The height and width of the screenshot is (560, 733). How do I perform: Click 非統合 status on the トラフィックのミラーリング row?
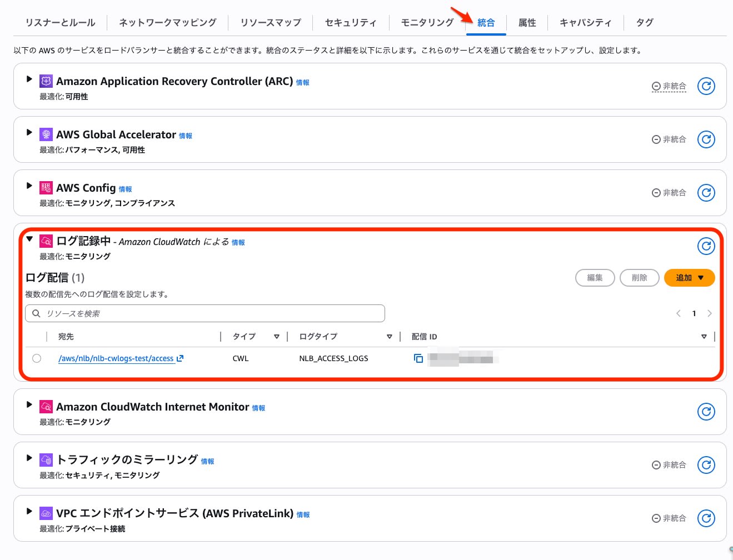click(669, 465)
